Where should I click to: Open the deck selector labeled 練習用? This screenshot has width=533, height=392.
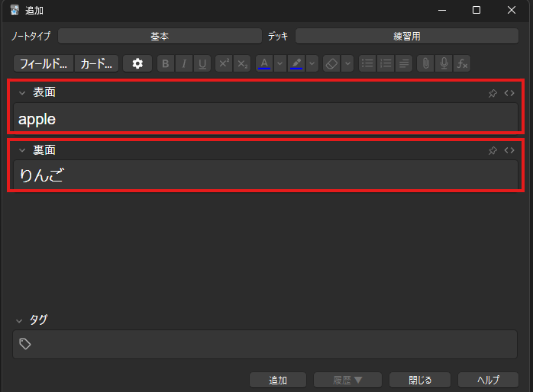click(x=406, y=36)
